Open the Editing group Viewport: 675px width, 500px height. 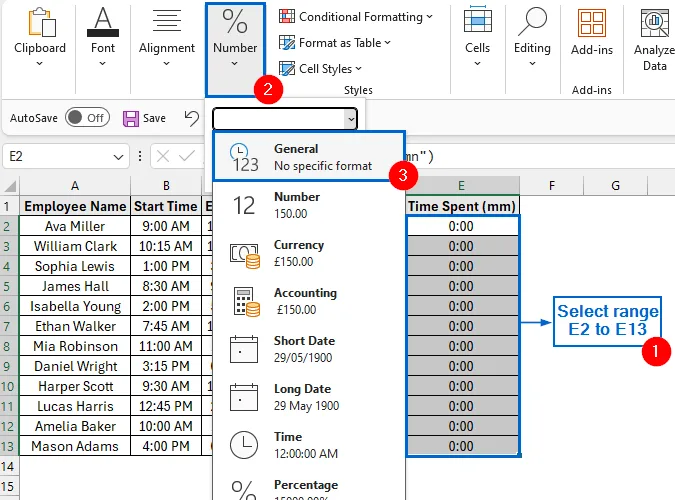point(532,37)
